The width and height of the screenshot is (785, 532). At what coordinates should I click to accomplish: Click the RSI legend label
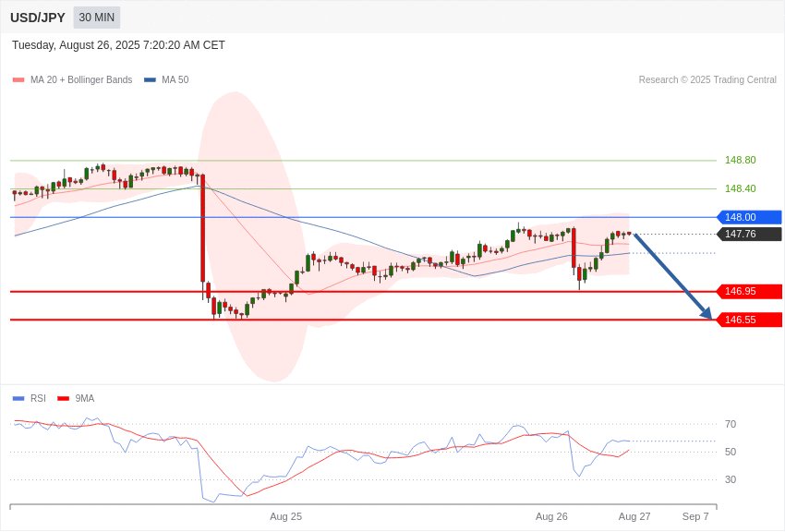click(38, 398)
